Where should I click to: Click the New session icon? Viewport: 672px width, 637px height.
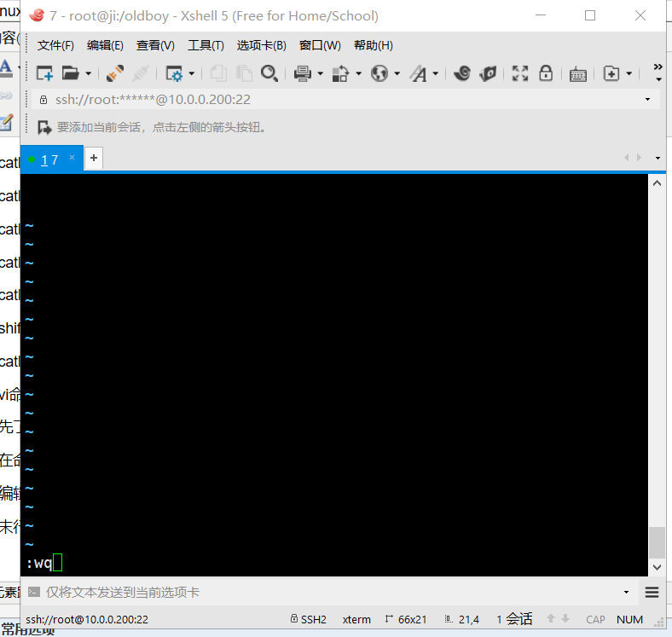coord(44,73)
